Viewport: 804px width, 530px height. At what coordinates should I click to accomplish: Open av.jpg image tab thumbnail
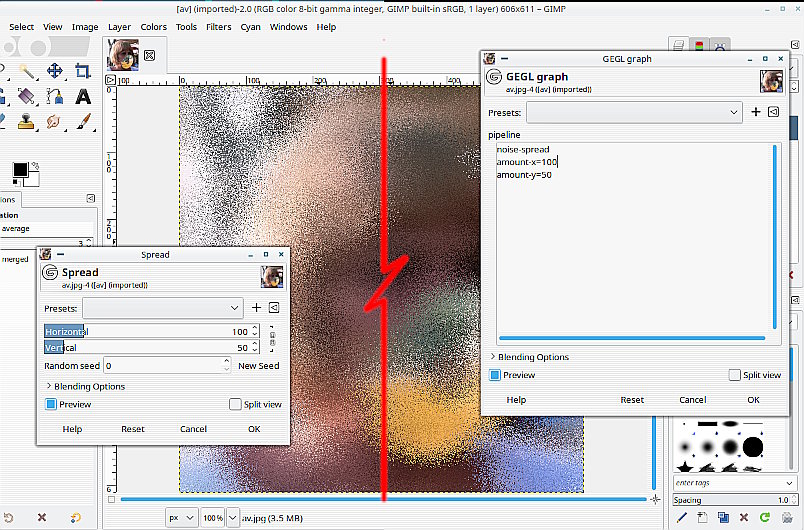click(x=123, y=55)
